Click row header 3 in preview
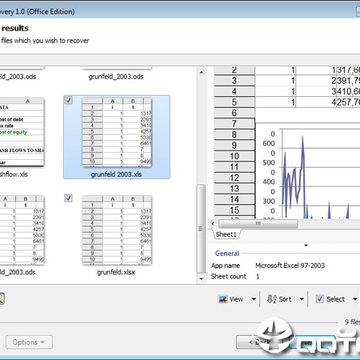 point(234,80)
